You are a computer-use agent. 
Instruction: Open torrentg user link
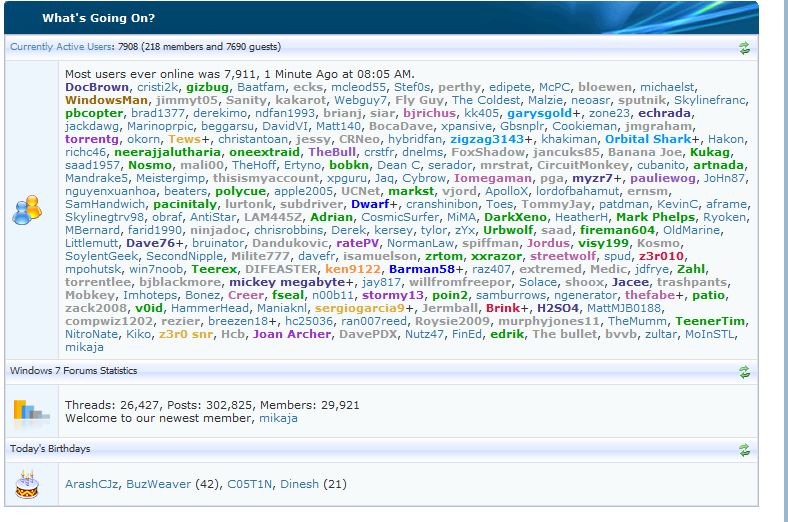click(91, 139)
